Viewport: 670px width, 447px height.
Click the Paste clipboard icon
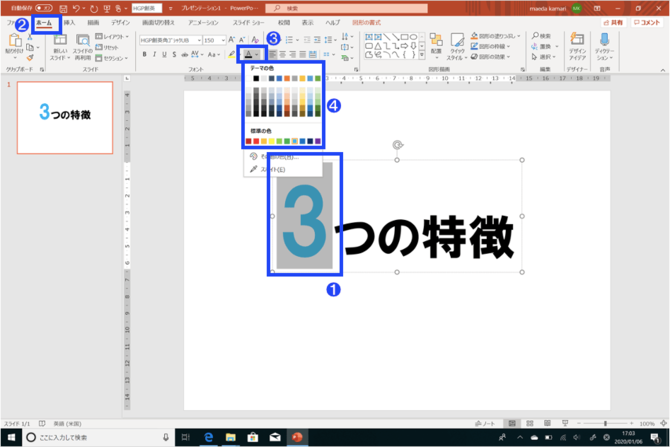15,41
